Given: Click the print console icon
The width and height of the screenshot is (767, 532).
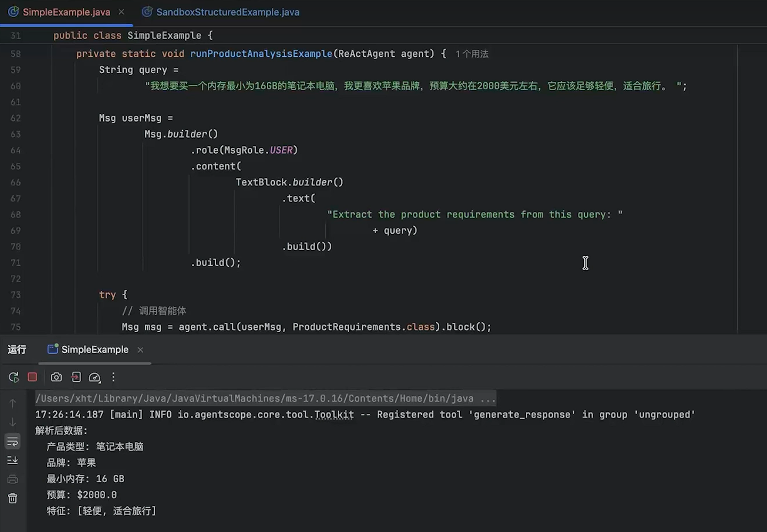Looking at the screenshot, I should 13,479.
